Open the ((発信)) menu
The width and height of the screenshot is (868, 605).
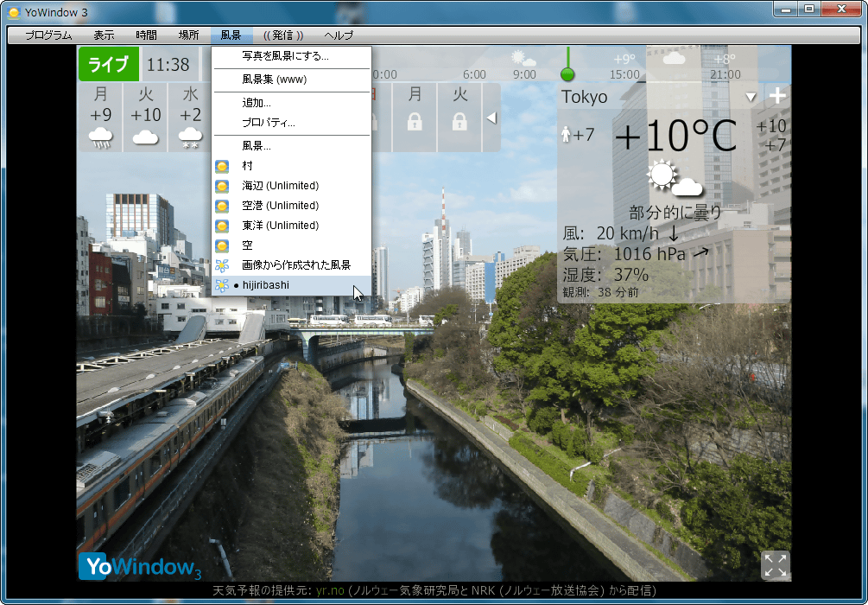[x=283, y=35]
